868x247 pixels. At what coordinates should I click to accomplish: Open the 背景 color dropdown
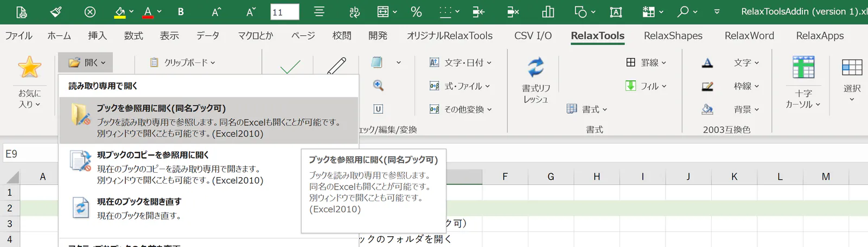(746, 109)
